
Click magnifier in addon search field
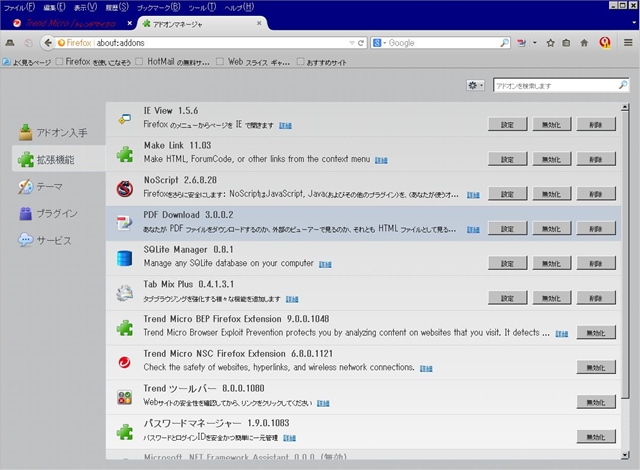[x=622, y=85]
